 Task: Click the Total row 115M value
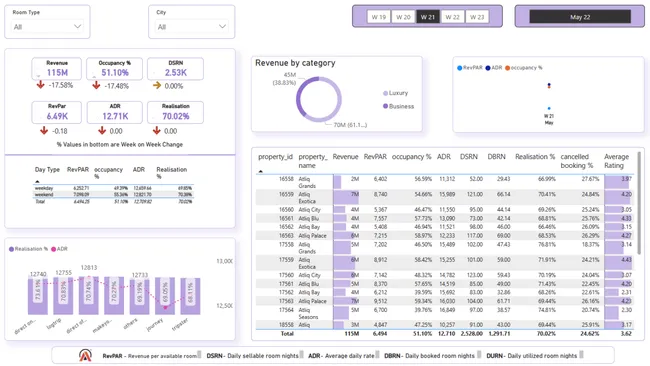tap(352, 334)
